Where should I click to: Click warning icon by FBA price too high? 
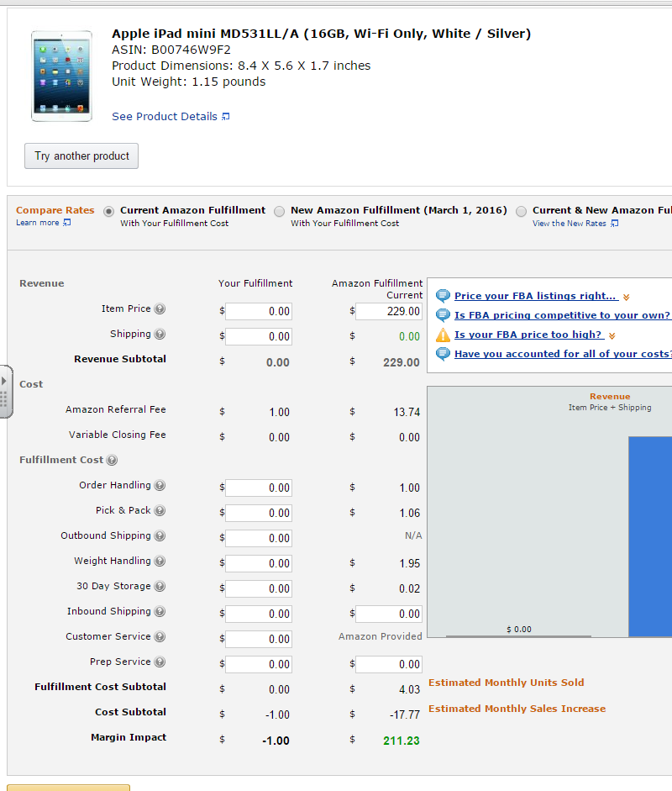point(443,335)
